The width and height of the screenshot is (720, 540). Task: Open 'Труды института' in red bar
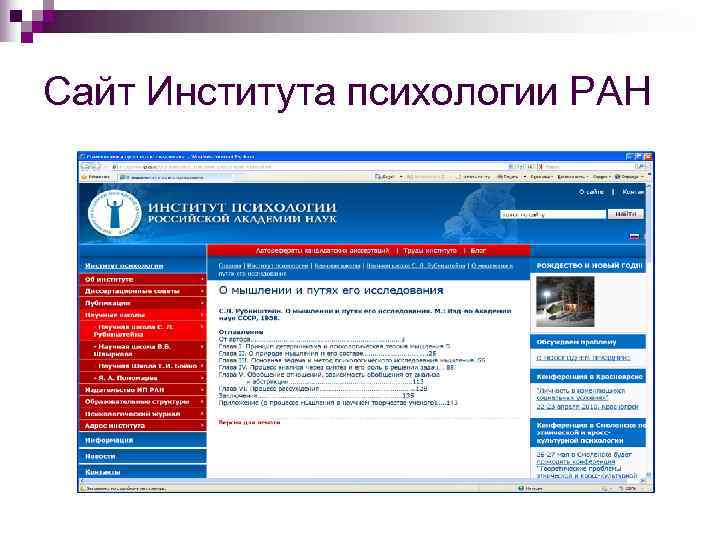coord(430,251)
